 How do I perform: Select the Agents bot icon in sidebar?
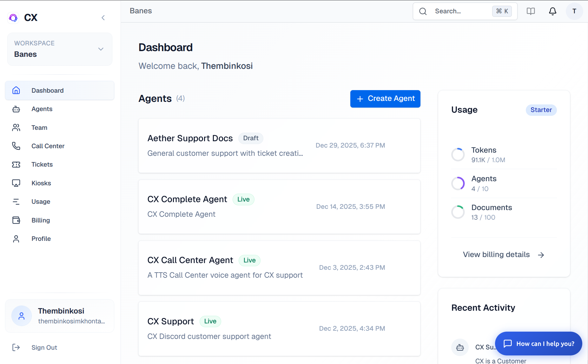click(x=16, y=109)
